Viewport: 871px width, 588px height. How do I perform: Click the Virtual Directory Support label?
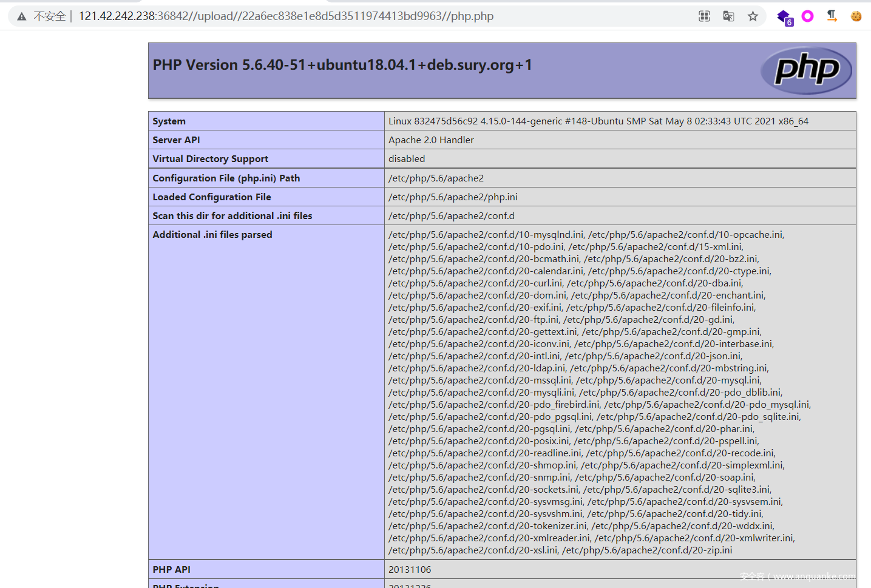(210, 159)
